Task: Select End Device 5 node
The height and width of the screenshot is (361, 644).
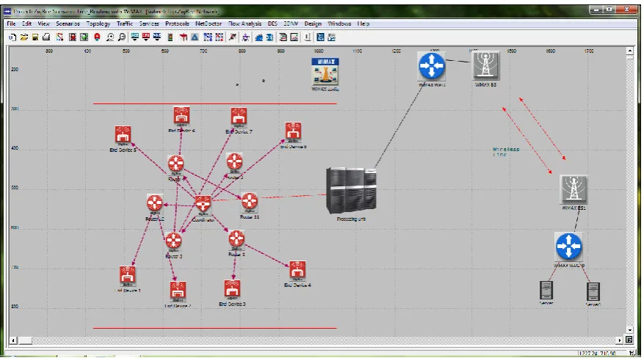Action: 123,135
